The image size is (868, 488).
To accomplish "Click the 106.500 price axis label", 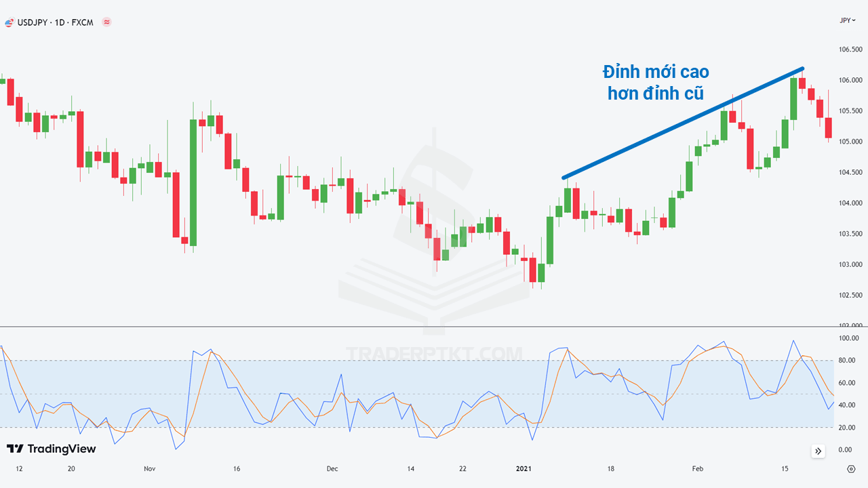I will click(850, 49).
